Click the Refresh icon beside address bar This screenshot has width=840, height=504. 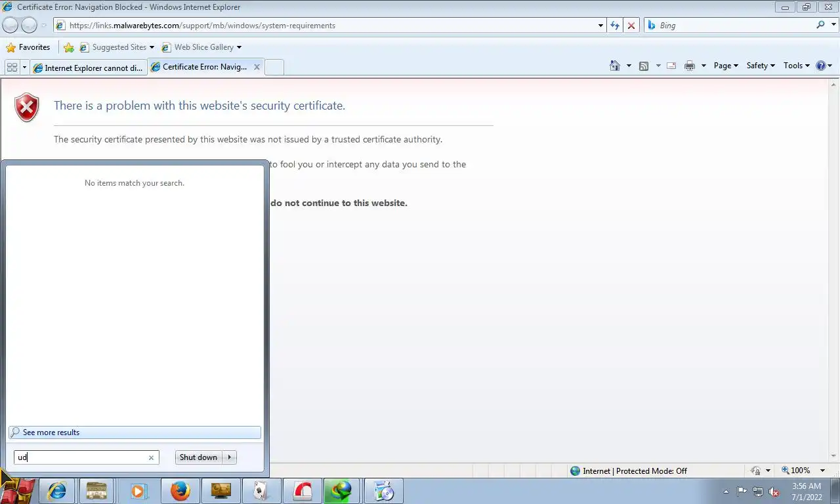click(x=614, y=26)
